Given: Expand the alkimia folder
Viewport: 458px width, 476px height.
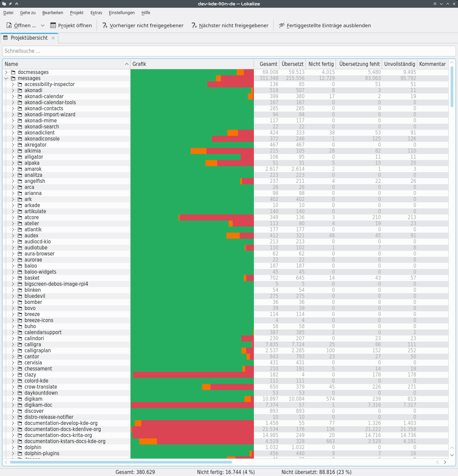Looking at the screenshot, I should 13,151.
